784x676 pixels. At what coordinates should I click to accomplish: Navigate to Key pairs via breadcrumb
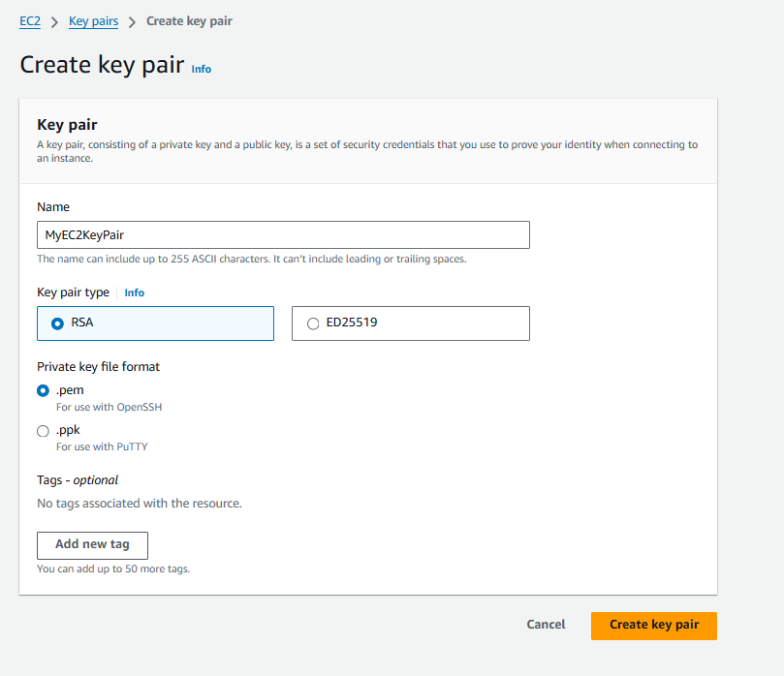(x=93, y=20)
